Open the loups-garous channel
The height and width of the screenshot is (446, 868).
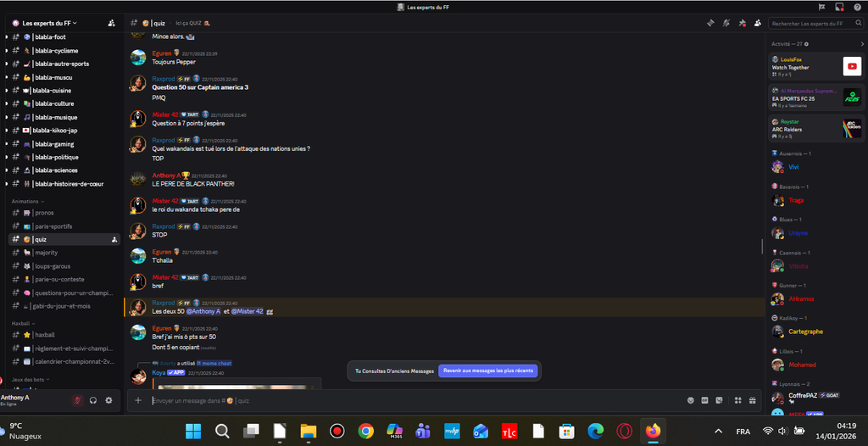64,266
